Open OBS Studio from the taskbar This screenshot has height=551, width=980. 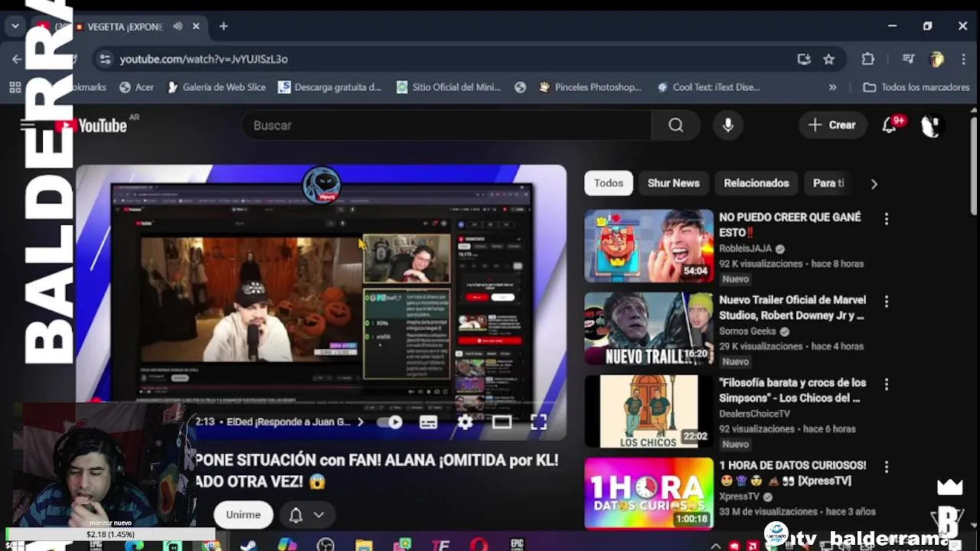(x=325, y=545)
